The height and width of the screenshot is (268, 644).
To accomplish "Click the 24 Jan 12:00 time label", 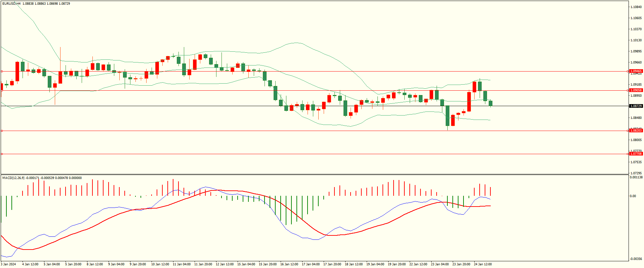I will pos(483,264).
